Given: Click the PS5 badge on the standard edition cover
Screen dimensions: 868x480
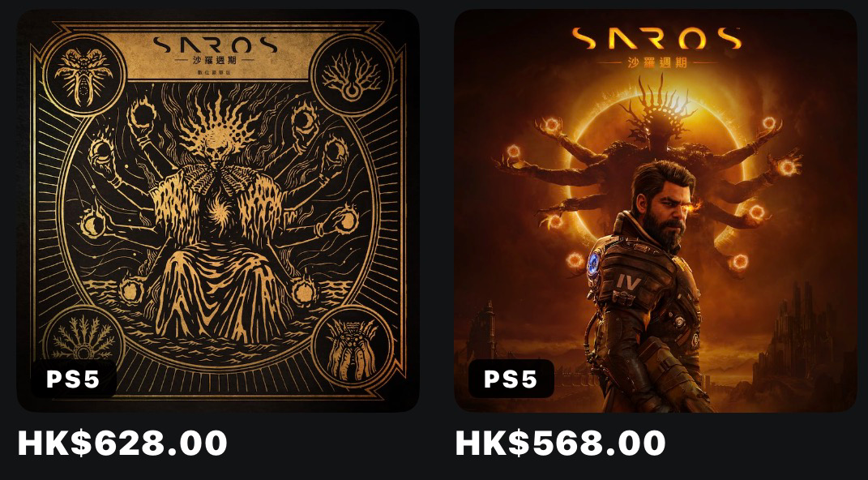Looking at the screenshot, I should 511,379.
